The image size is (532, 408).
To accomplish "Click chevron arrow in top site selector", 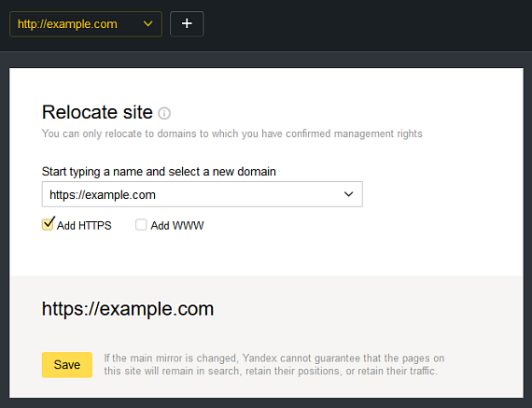I will pyautogui.click(x=147, y=23).
